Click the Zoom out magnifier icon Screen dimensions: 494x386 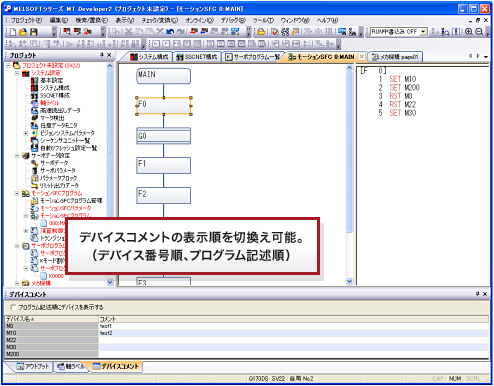pos(479,32)
